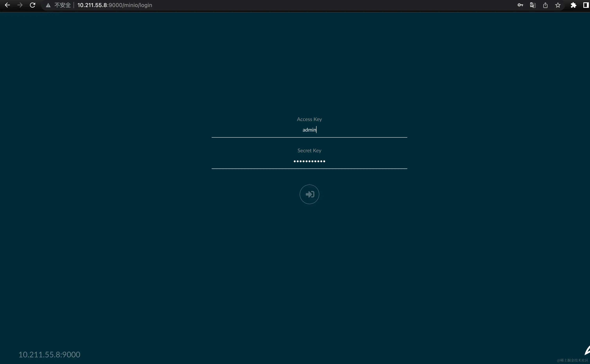Click the 稀土掘金技术社区 watermark text

click(573, 360)
